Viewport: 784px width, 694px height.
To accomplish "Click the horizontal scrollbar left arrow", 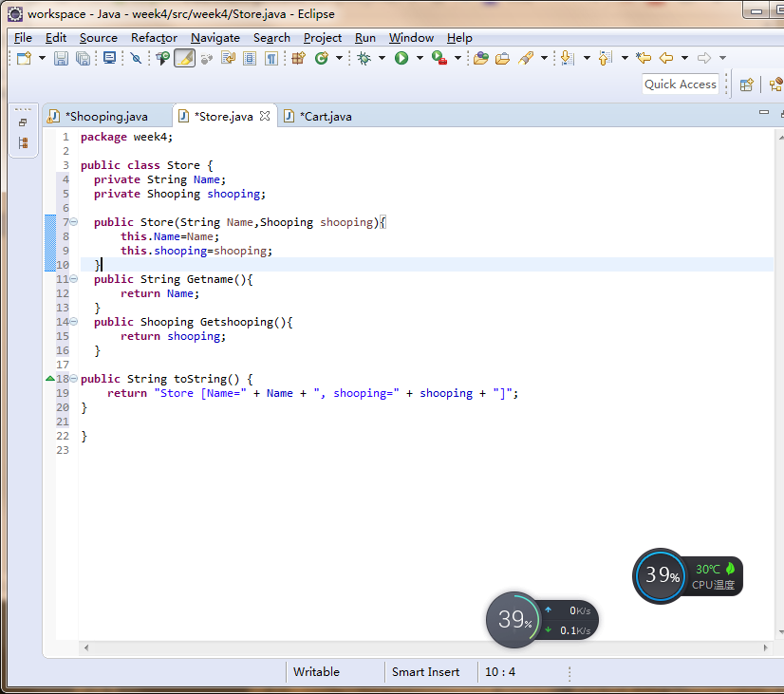I will pyautogui.click(x=86, y=647).
